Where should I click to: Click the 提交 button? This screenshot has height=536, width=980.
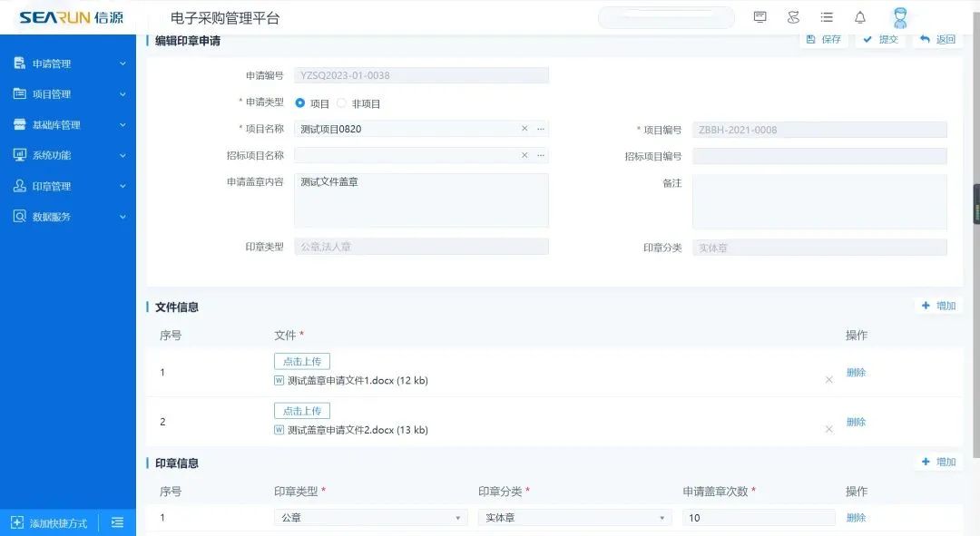[x=880, y=40]
